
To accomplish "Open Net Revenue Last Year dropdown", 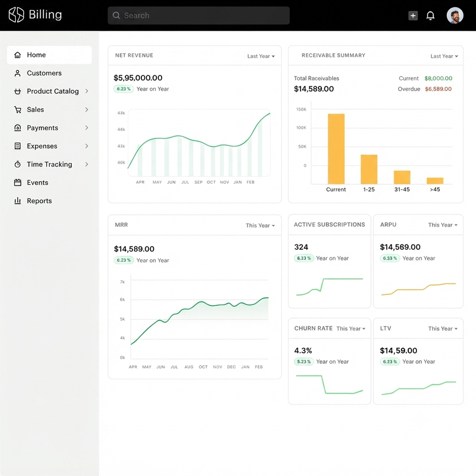I will (261, 56).
